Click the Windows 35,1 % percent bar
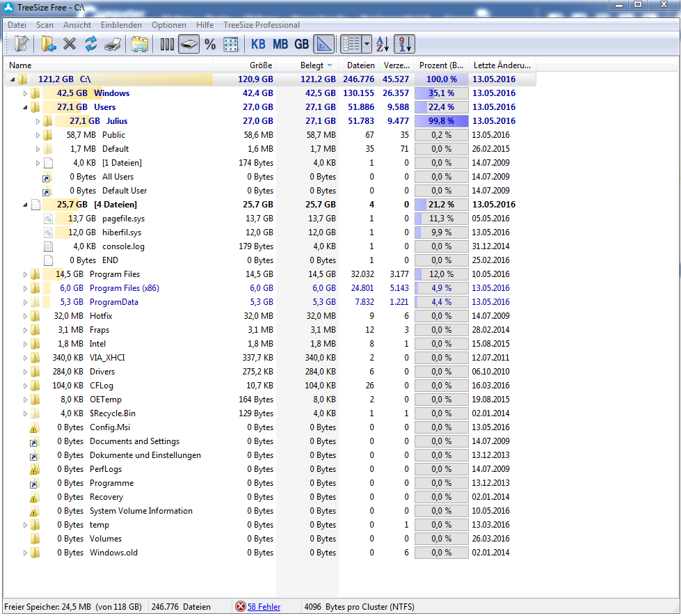Screen dimensions: 681x616 441,93
